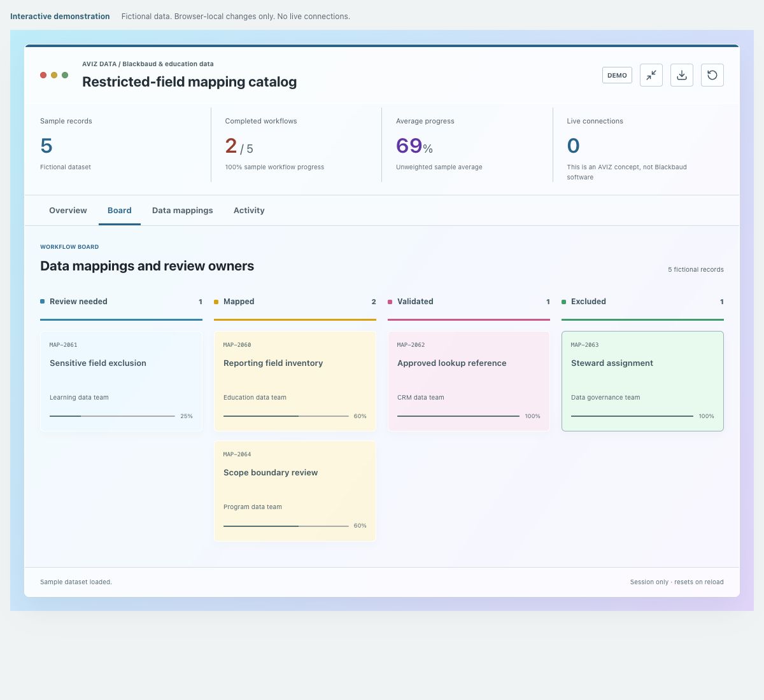This screenshot has height=700, width=764.
Task: Click the Average progress 69% value
Action: tap(414, 146)
